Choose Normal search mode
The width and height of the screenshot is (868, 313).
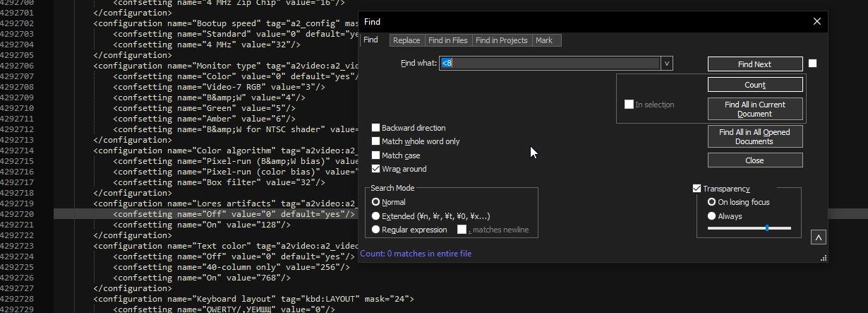tap(376, 202)
